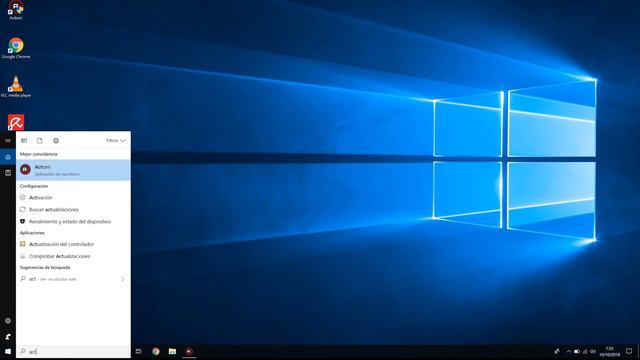The height and width of the screenshot is (360, 640).
Task: Open network tray icon
Action: tap(585, 351)
